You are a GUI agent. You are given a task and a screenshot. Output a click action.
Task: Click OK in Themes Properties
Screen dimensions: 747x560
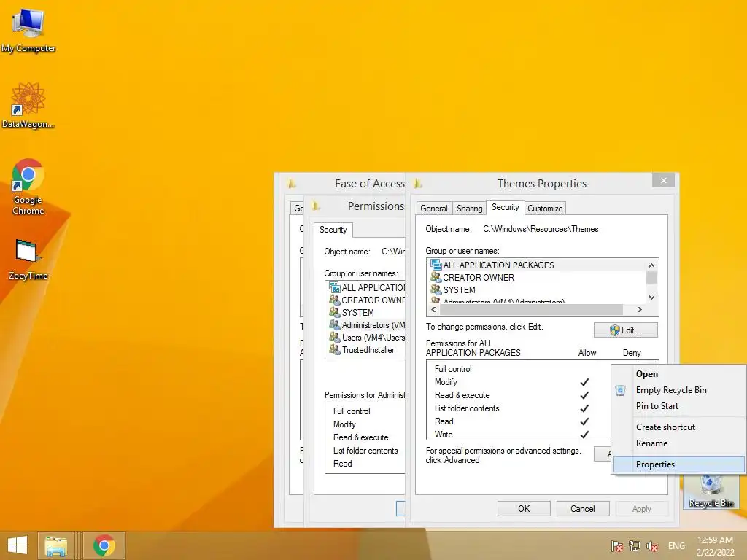524,508
